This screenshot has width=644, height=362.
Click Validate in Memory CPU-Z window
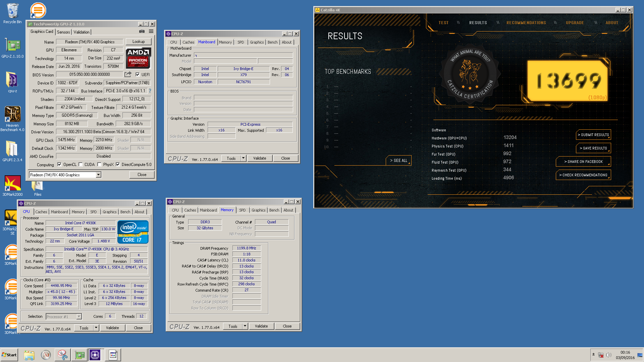point(261,326)
